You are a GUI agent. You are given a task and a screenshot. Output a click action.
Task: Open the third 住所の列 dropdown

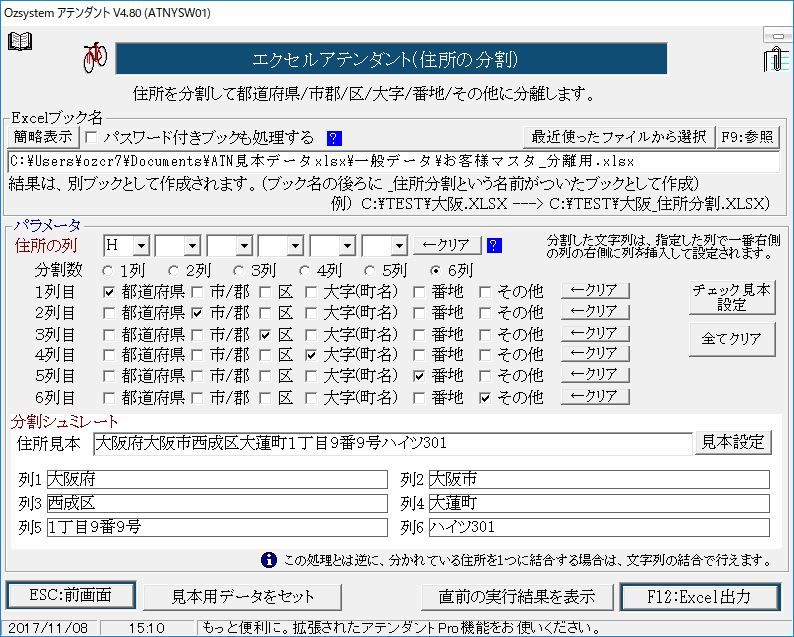[244, 246]
